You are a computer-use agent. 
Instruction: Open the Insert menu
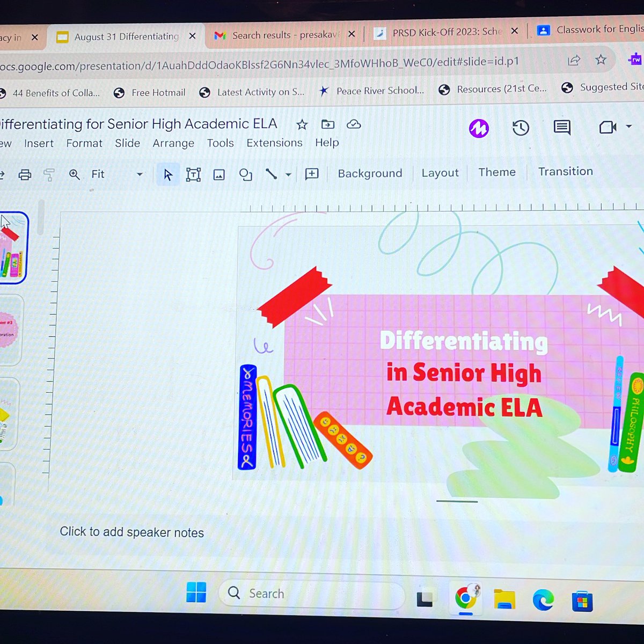[x=39, y=144]
